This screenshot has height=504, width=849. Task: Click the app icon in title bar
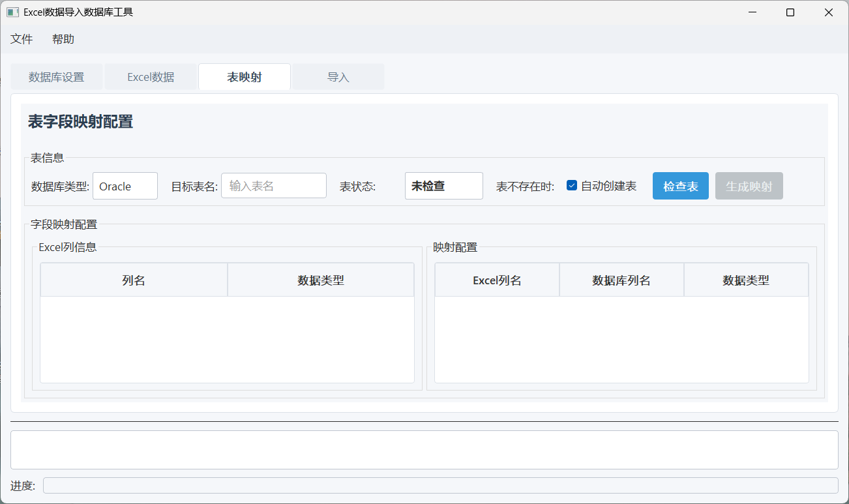12,12
